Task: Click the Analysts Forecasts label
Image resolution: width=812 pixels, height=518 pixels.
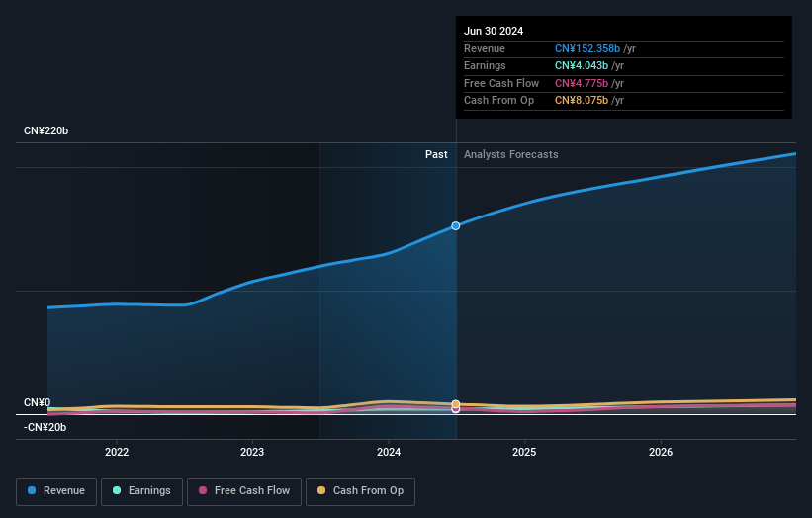Action: (x=510, y=155)
